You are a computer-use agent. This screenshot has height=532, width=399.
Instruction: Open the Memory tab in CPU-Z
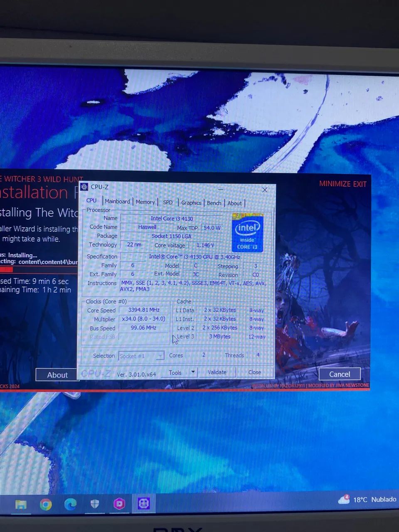click(x=145, y=202)
